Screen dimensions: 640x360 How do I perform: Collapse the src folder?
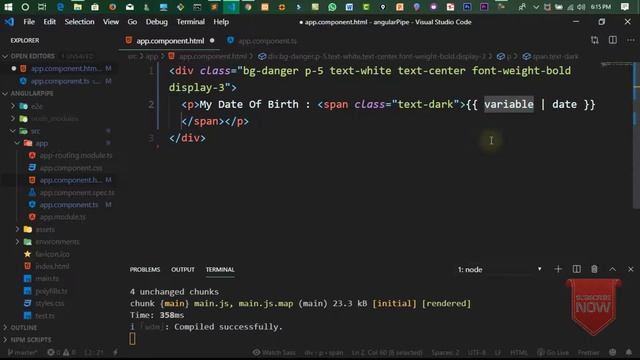tap(35, 131)
